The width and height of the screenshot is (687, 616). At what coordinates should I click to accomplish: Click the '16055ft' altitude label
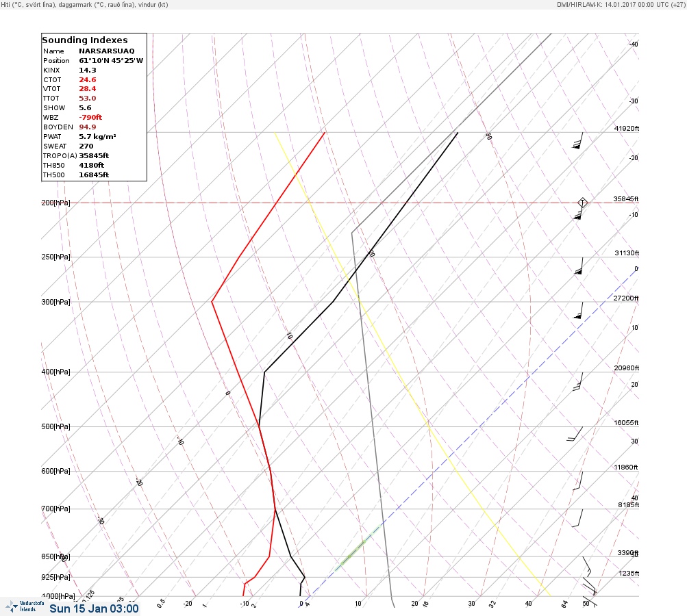point(626,422)
